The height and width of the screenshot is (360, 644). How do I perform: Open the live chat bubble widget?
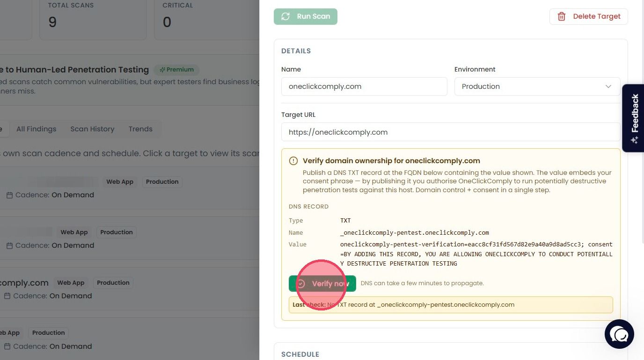pos(619,334)
